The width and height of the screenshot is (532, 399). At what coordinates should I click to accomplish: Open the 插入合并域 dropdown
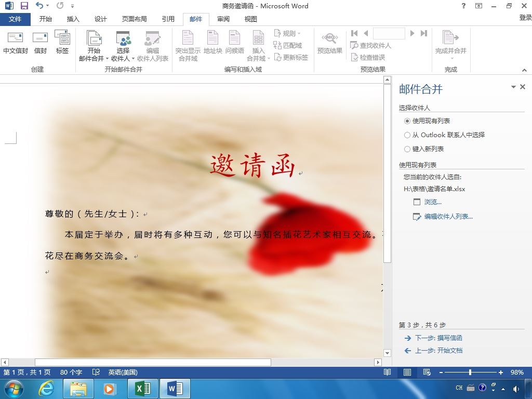click(x=258, y=46)
